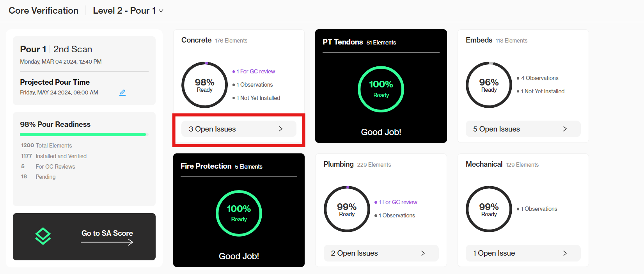Open the Level 2 - Pour 1 dropdown
The width and height of the screenshot is (644, 274).
click(x=128, y=11)
